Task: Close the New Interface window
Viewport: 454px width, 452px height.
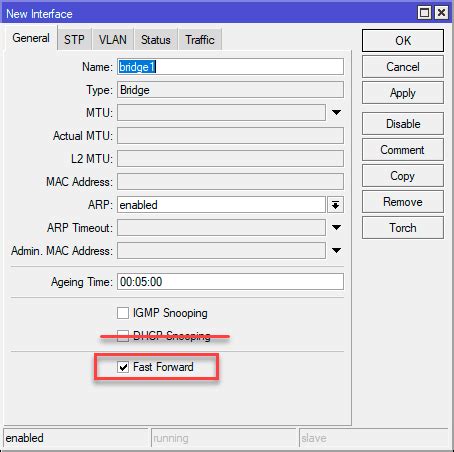Action: (441, 13)
